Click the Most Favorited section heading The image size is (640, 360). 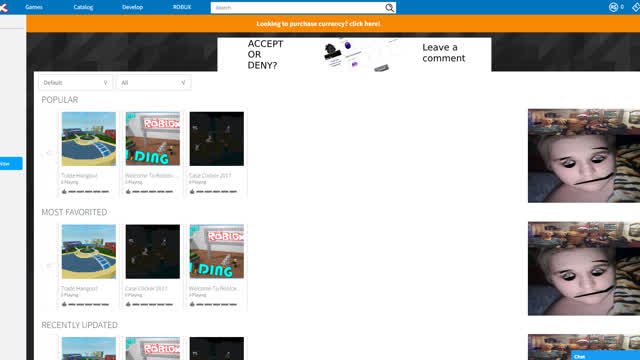pyautogui.click(x=74, y=212)
